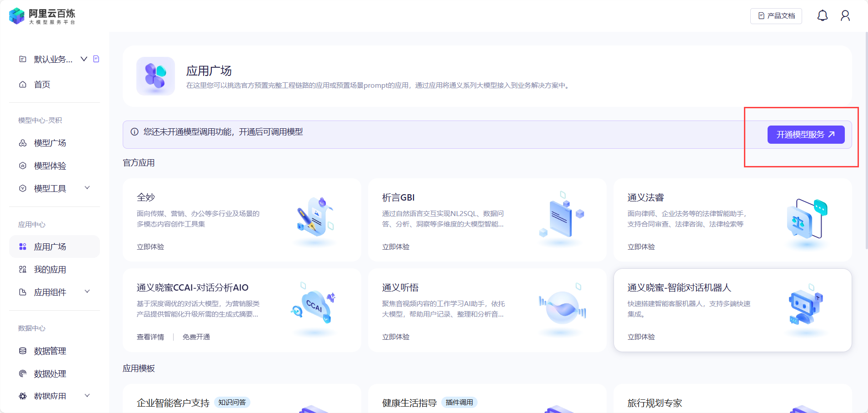Select 应用广场 in sidebar
This screenshot has width=868, height=413.
click(x=55, y=247)
